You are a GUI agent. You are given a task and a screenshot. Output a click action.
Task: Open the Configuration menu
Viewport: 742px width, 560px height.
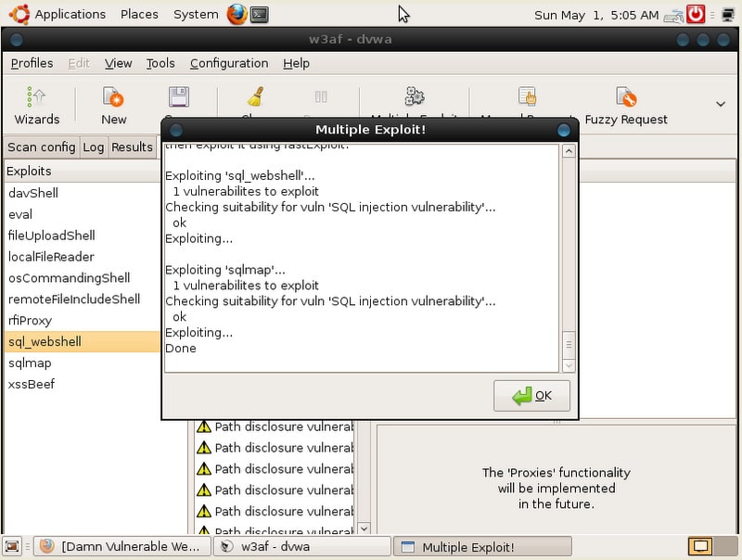pyautogui.click(x=228, y=63)
